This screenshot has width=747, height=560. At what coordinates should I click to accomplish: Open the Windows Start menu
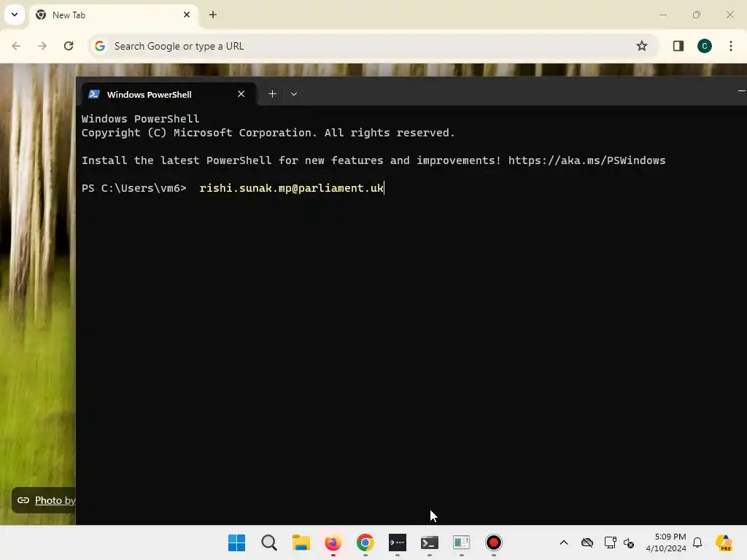(237, 542)
